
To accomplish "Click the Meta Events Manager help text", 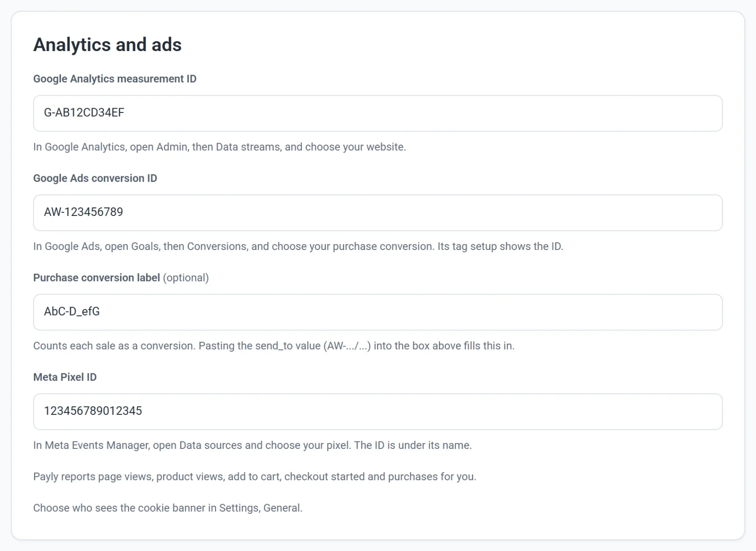I will 252,445.
